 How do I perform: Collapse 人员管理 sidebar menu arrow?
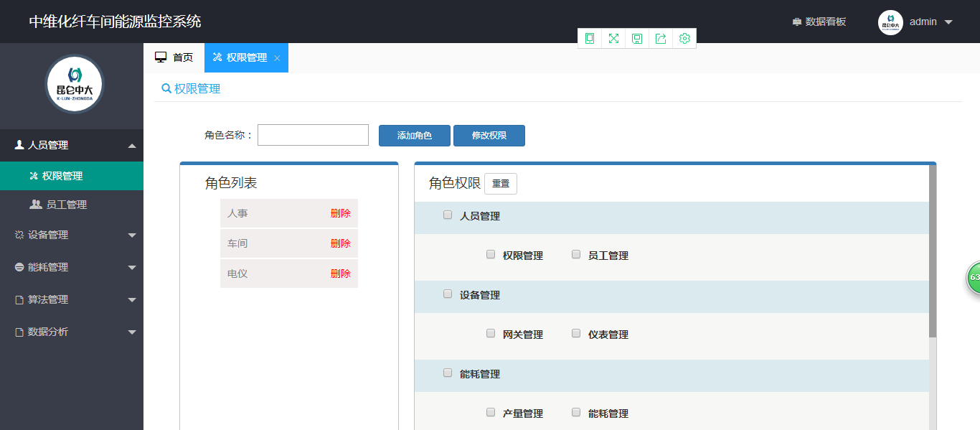click(x=132, y=146)
